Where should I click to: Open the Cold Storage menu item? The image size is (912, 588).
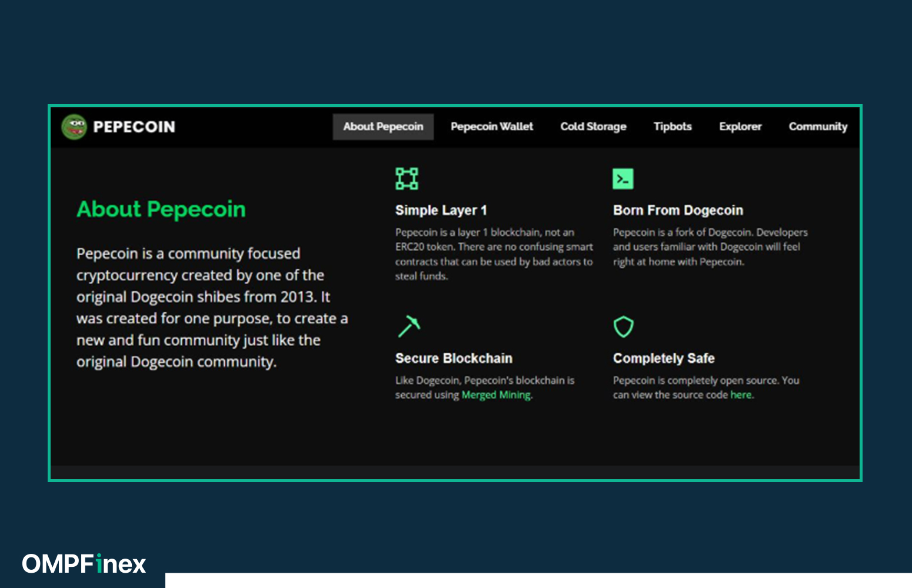[593, 126]
